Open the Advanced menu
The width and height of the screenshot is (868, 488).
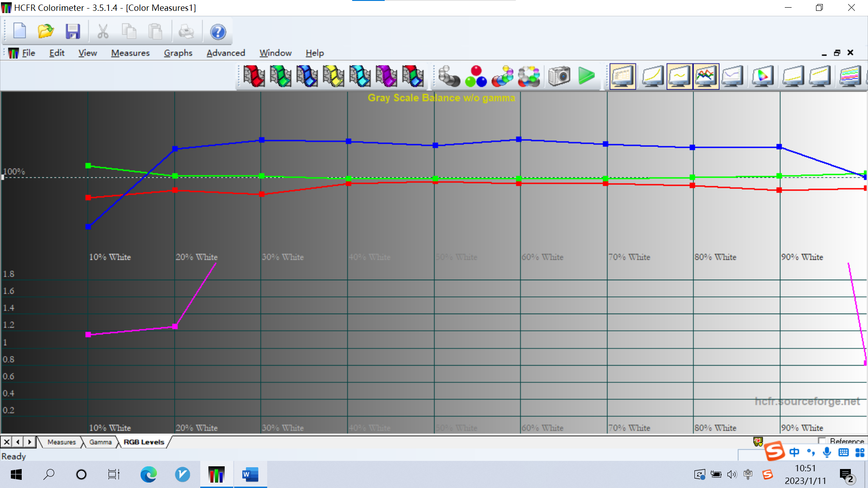click(226, 53)
